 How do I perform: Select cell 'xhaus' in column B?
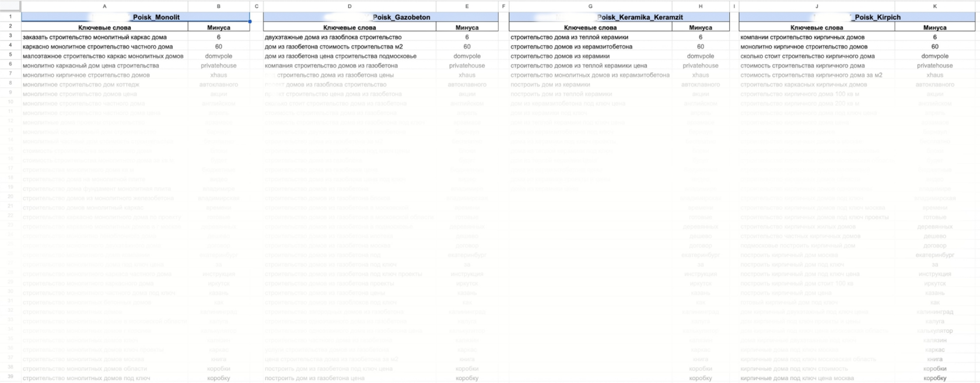coord(219,75)
